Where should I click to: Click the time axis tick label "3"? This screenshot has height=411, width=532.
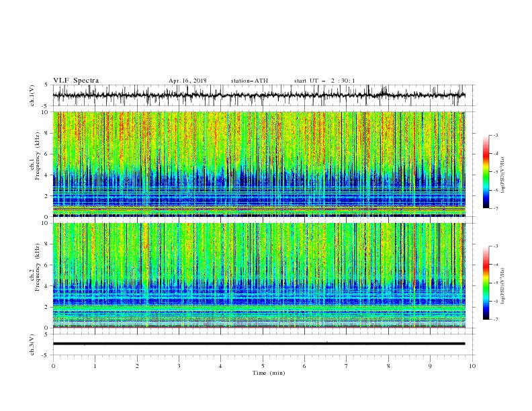(179, 366)
